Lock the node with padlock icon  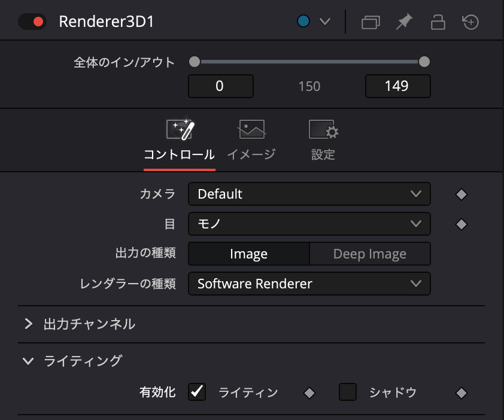pyautogui.click(x=438, y=22)
